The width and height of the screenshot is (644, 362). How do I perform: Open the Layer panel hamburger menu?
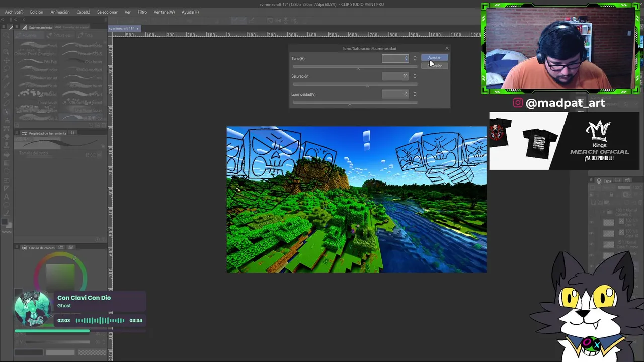click(591, 179)
